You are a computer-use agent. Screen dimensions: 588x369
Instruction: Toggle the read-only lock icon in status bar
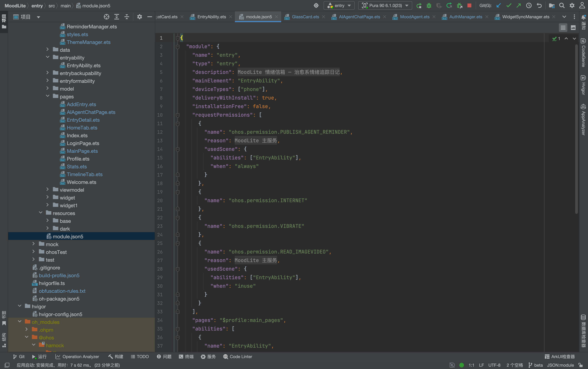(x=581, y=365)
